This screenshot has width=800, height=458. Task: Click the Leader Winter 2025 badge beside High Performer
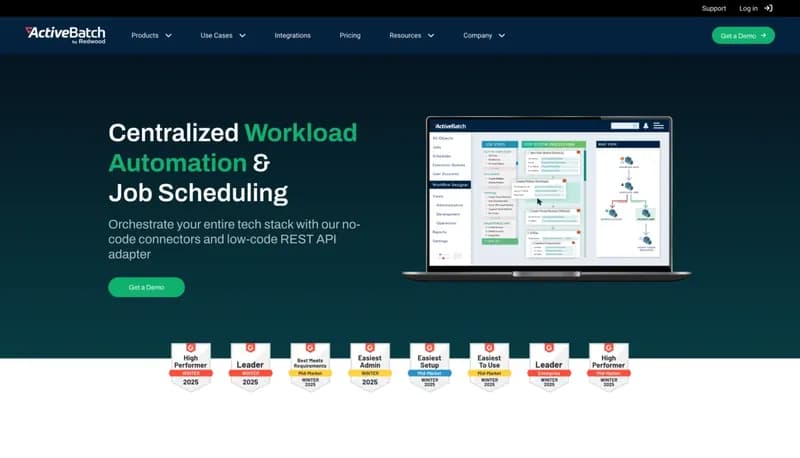click(x=251, y=367)
